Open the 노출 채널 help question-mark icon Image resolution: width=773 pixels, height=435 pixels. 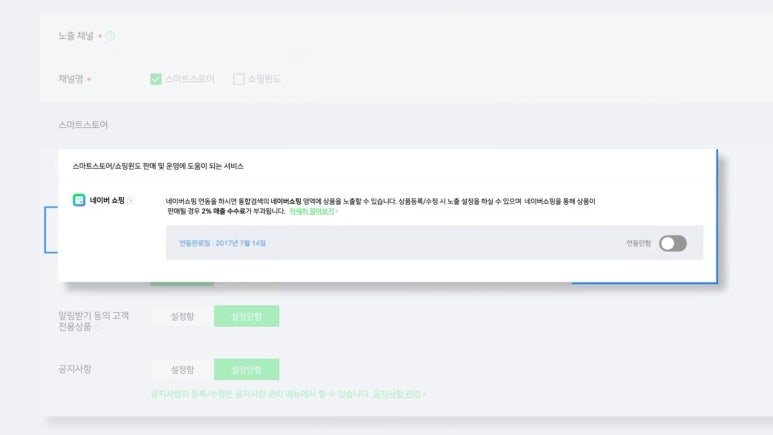coord(110,36)
